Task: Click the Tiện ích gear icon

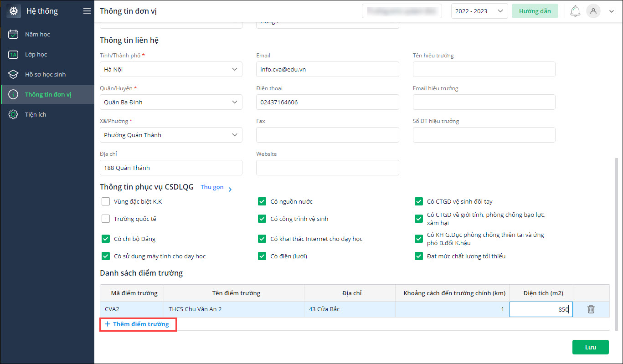Action: point(13,115)
